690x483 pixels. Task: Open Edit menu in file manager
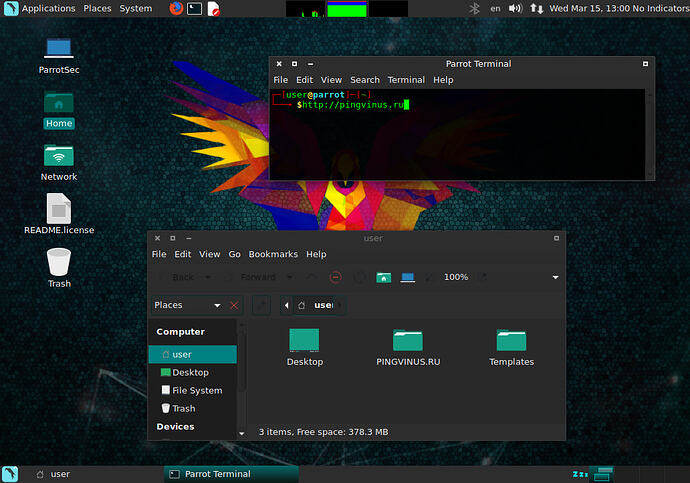point(183,254)
